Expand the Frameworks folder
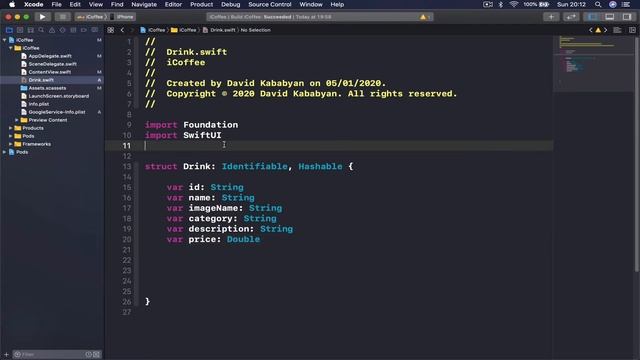This screenshot has height=360, width=640. pos(11,144)
